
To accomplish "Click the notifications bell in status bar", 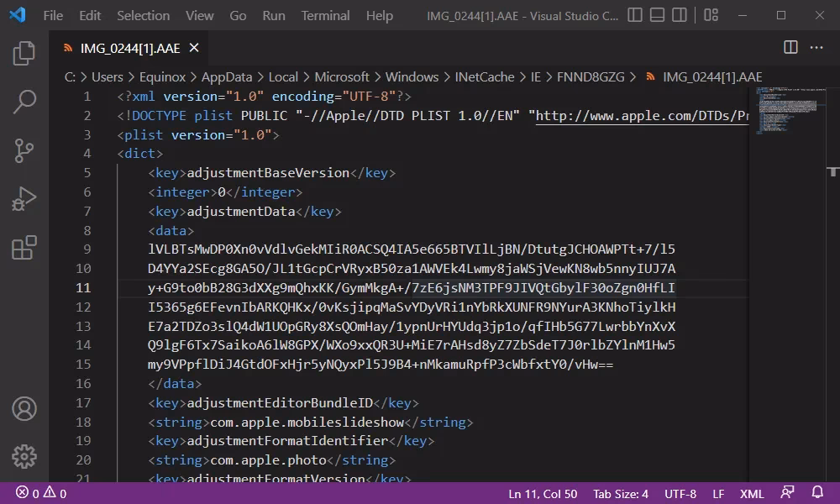I will pos(817,493).
